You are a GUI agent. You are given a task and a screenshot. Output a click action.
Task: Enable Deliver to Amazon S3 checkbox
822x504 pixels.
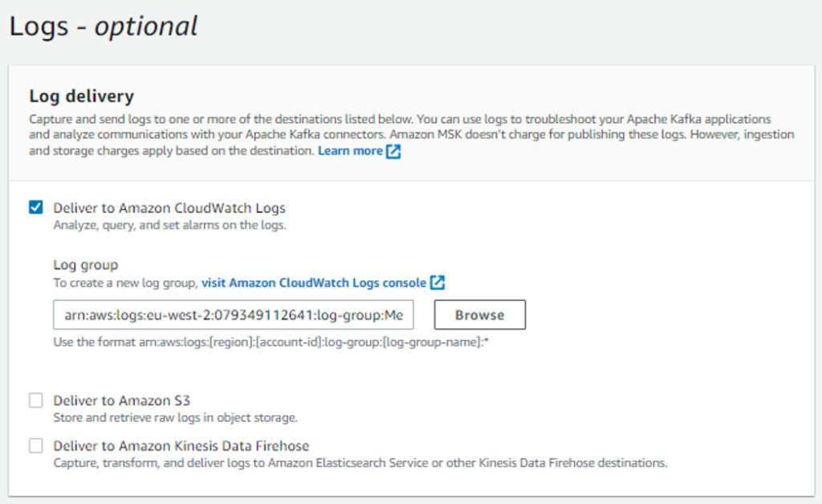pyautogui.click(x=35, y=400)
